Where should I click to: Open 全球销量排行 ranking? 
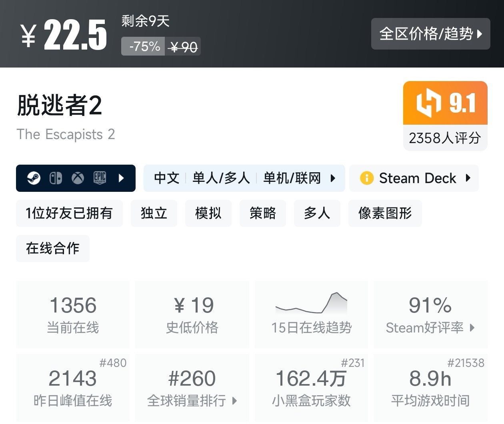pyautogui.click(x=192, y=400)
